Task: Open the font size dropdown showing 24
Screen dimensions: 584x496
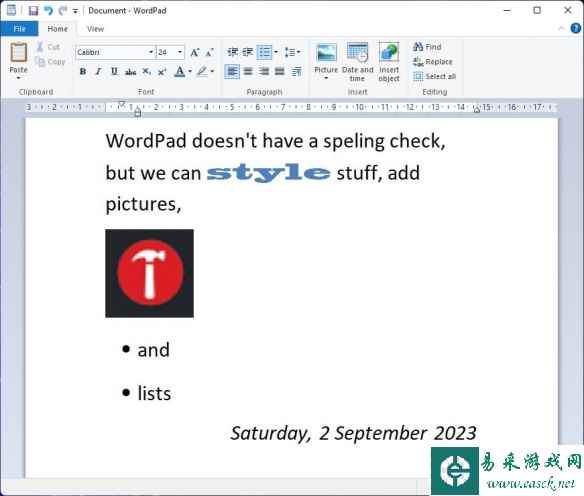Action: pos(180,52)
